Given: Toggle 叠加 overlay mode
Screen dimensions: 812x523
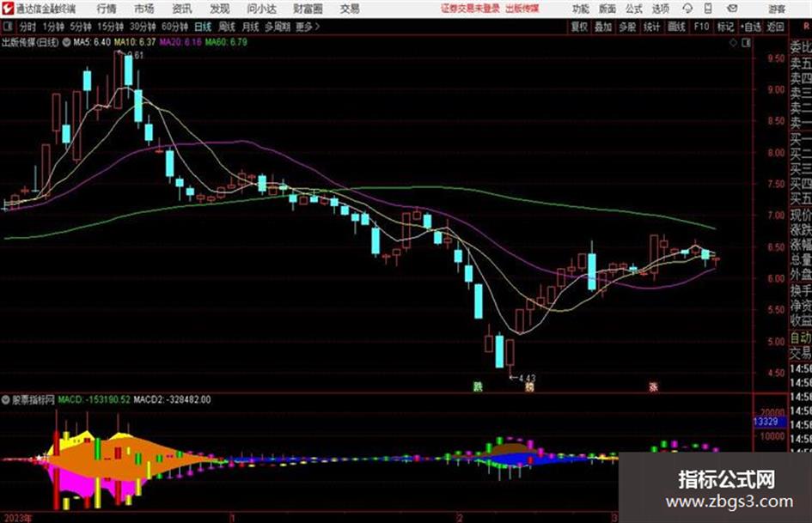Looking at the screenshot, I should (x=603, y=27).
